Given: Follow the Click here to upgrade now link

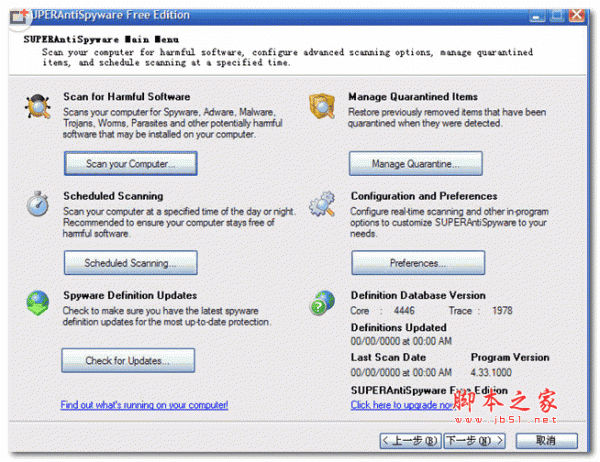Looking at the screenshot, I should click(404, 405).
